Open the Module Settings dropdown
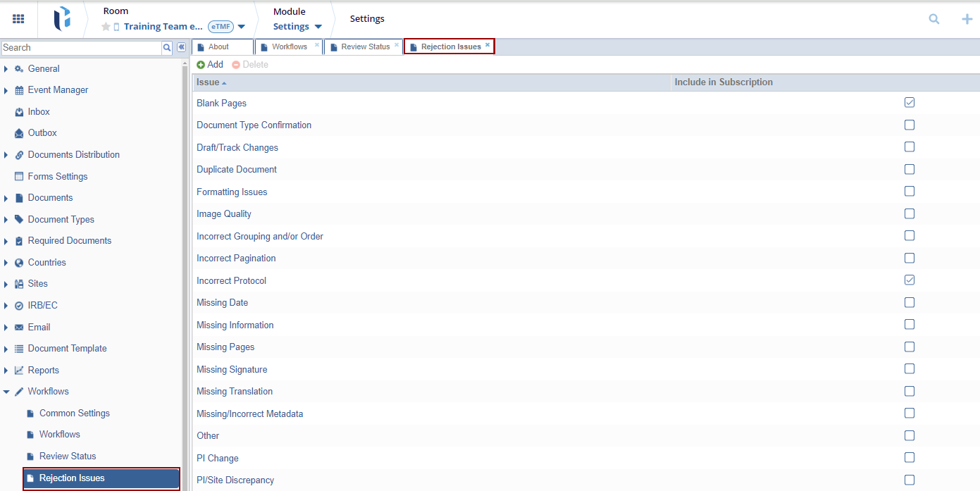Screen dimensions: 980x491 coord(318,27)
